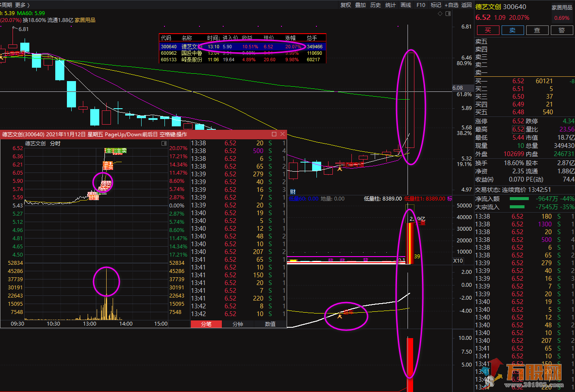This screenshot has width=575, height=392.
Task: Select the 300640 德艺文创 table row
Action: point(243,47)
